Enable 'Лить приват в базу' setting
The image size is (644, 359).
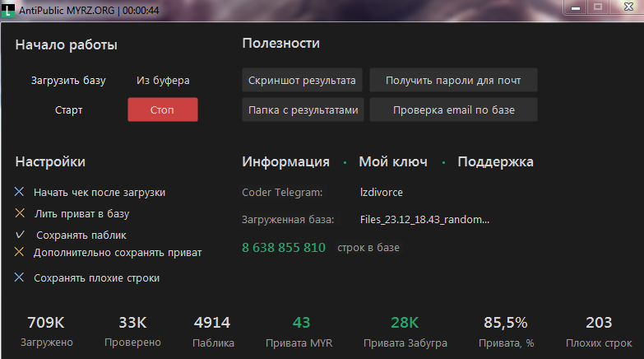coord(19,213)
